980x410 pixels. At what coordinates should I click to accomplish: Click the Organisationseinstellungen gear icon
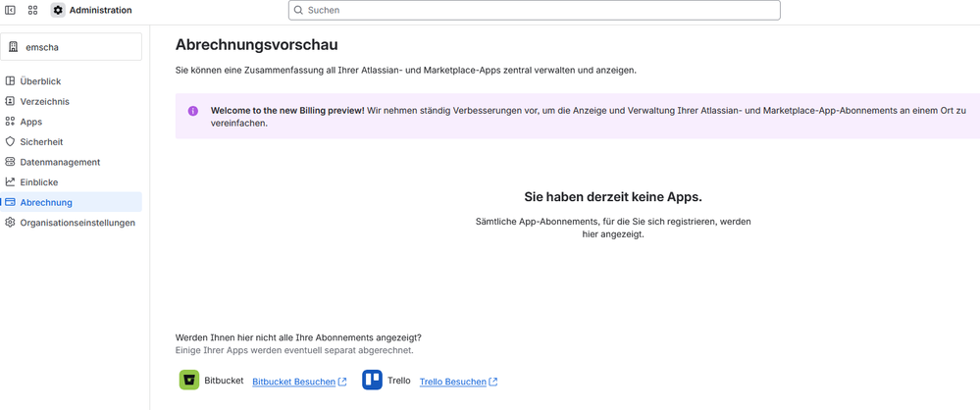coord(10,223)
